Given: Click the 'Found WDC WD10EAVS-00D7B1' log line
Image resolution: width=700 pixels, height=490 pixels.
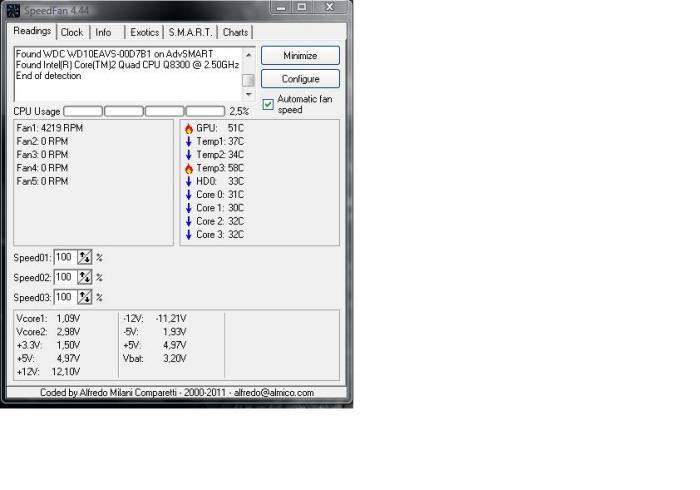Looking at the screenshot, I should click(x=114, y=54).
